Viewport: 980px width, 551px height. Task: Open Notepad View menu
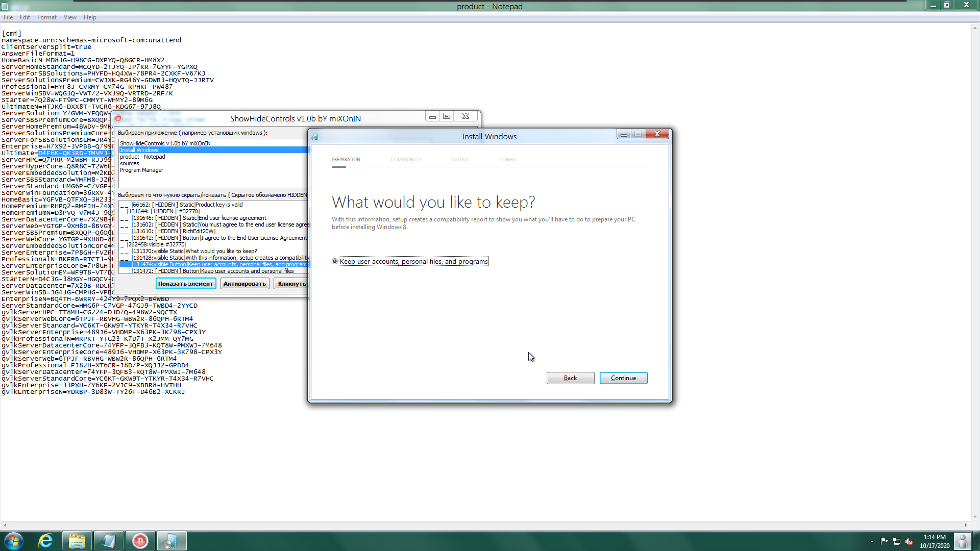click(70, 17)
